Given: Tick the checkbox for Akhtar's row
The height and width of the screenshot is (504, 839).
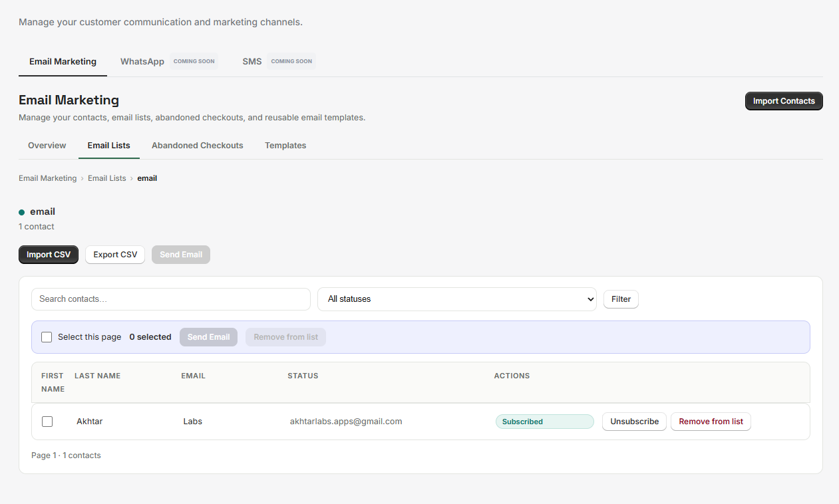Looking at the screenshot, I should pos(47,422).
